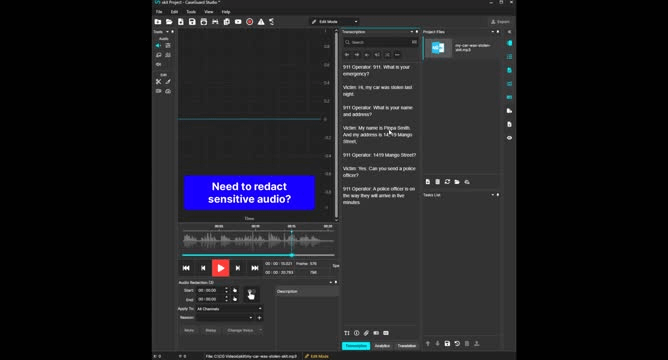The image size is (668, 360).
Task: Click the top cyan icon in right sidebar
Action: (510, 43)
